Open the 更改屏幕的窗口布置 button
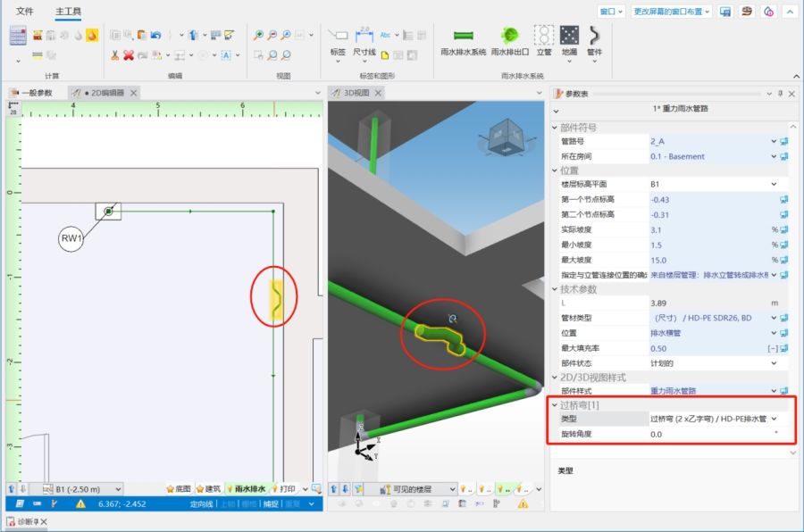 (672, 12)
